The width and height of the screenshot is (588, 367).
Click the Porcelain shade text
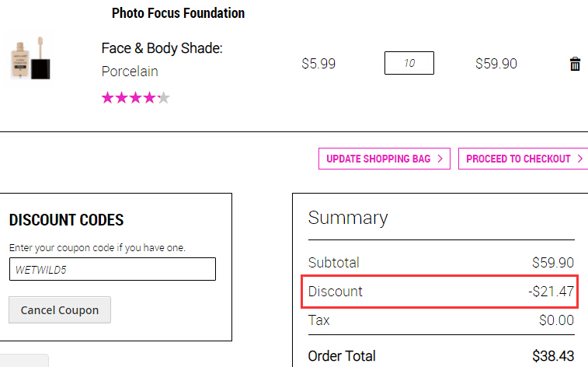(130, 72)
